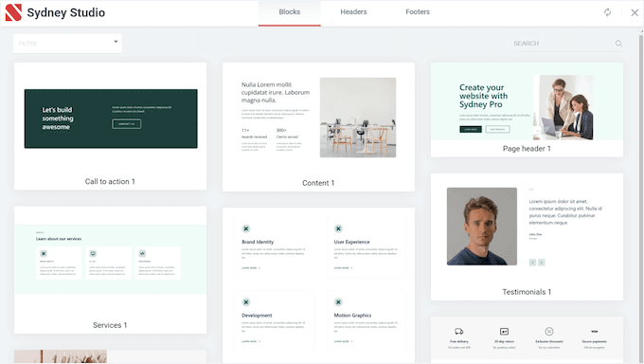The height and width of the screenshot is (364, 644).
Task: Click the Free delivery truck icon
Action: (459, 332)
